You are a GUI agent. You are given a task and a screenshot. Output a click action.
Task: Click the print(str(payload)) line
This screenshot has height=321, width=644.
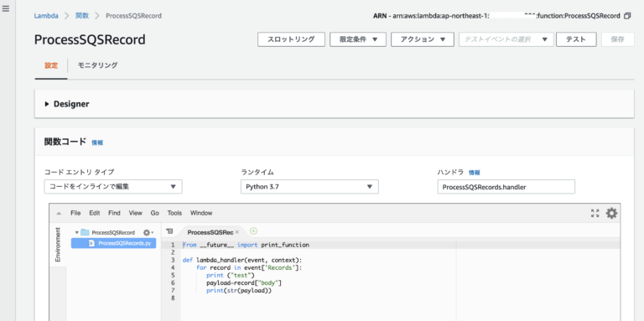coord(240,291)
